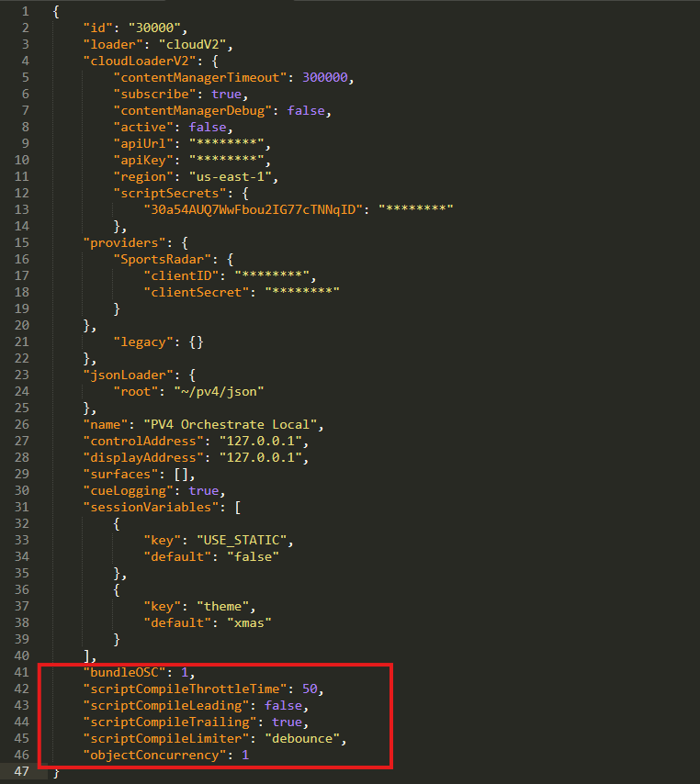The width and height of the screenshot is (700, 784).
Task: Click line number 47 in the gutter
Action: click(x=21, y=771)
